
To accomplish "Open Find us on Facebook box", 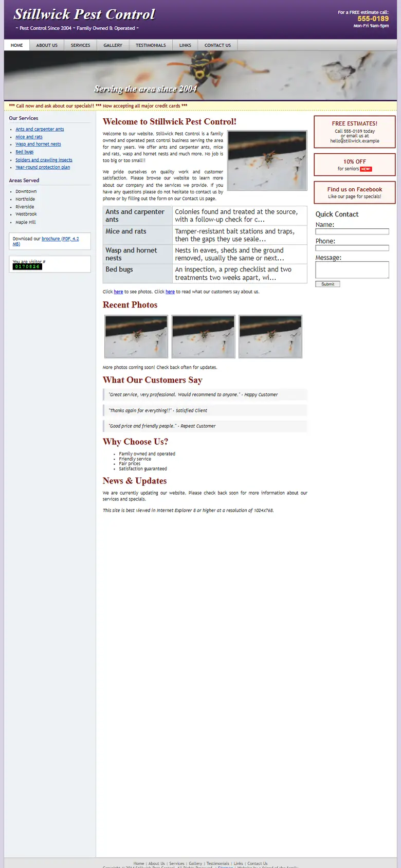I will pos(355,192).
